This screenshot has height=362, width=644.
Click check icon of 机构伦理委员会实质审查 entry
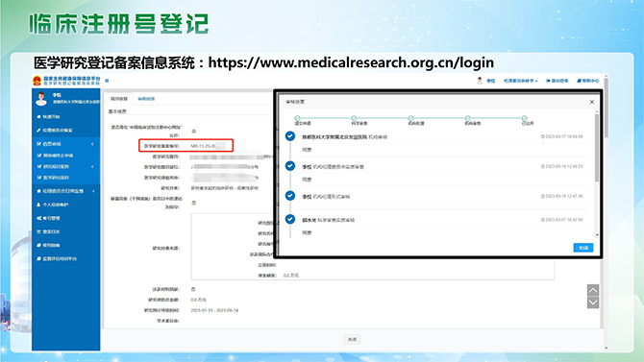[x=290, y=166]
